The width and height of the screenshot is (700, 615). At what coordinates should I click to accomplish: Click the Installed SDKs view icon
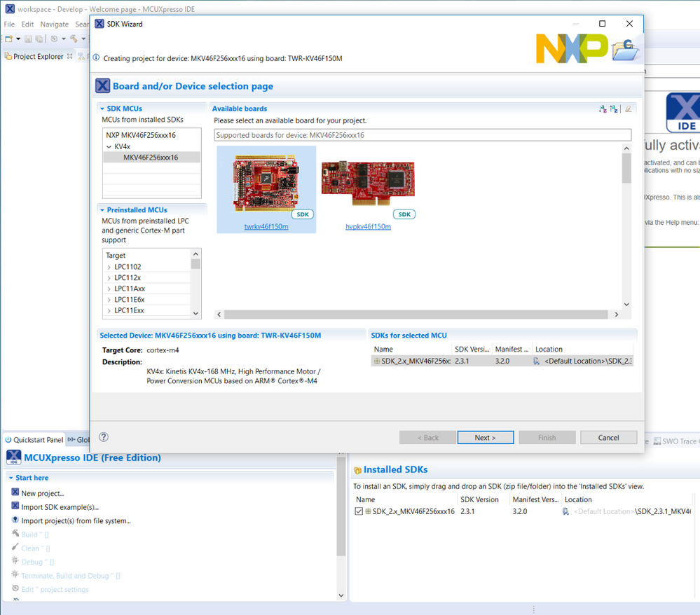[357, 471]
